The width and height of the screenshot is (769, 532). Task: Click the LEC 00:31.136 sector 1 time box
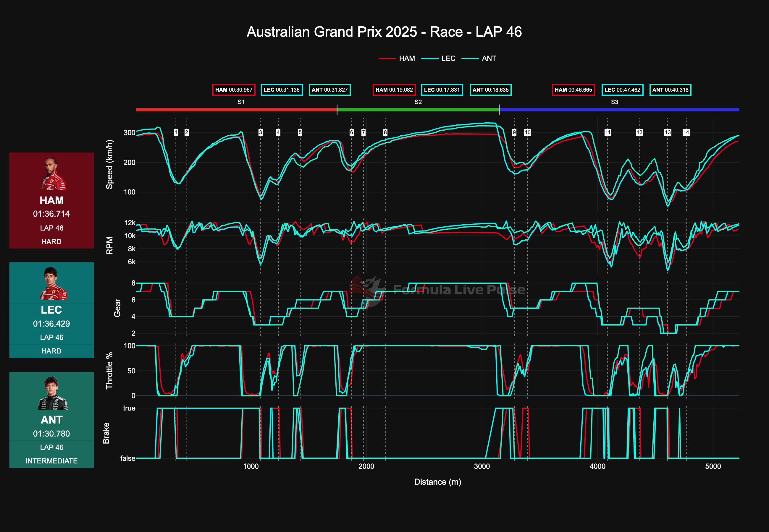tap(282, 90)
